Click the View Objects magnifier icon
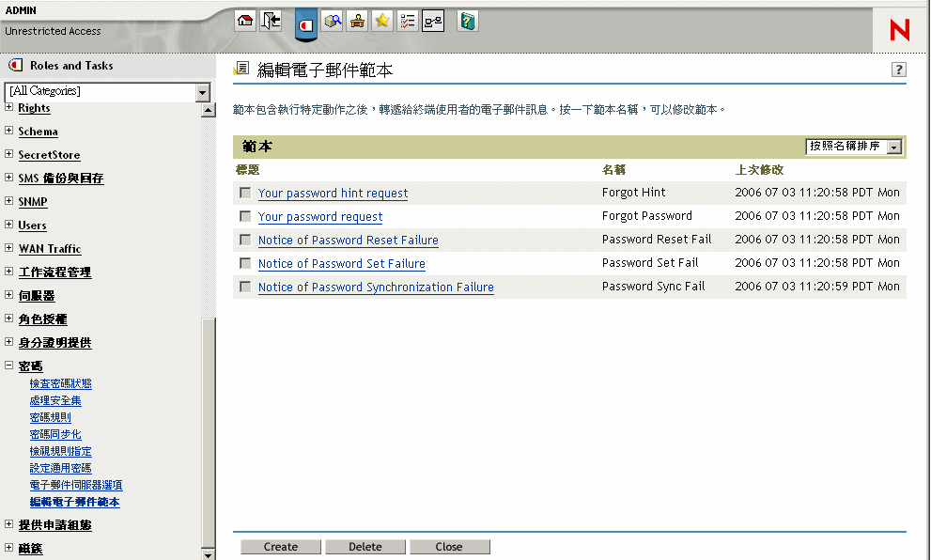 [333, 20]
